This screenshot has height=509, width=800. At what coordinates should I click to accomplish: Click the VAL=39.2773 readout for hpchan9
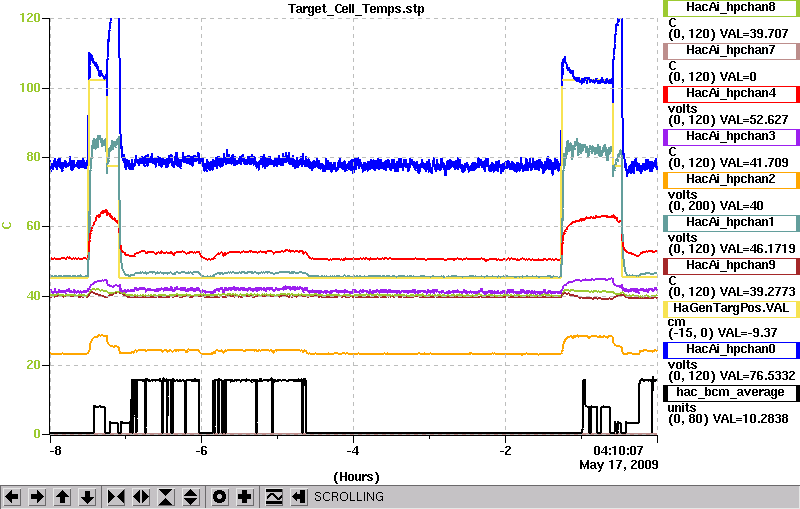tap(757, 292)
